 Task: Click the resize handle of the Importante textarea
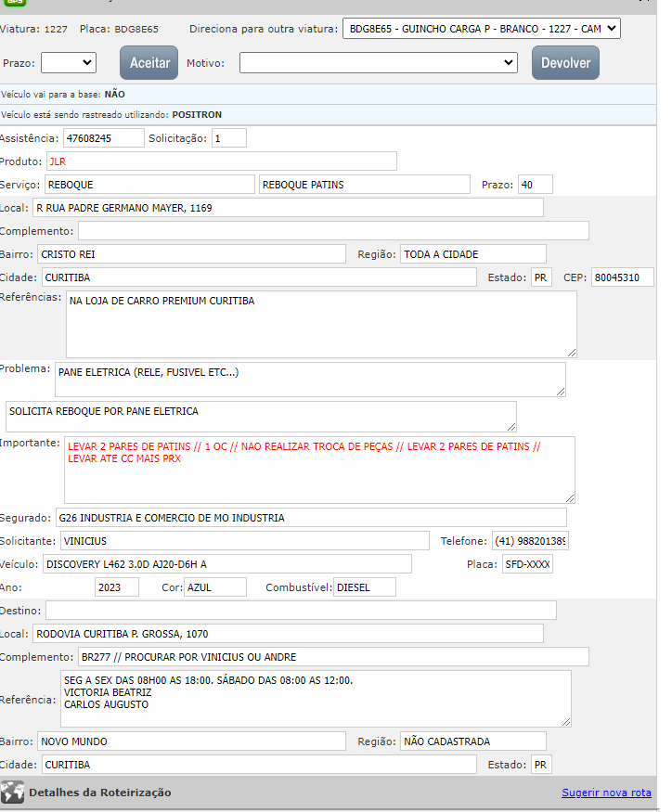click(x=570, y=498)
